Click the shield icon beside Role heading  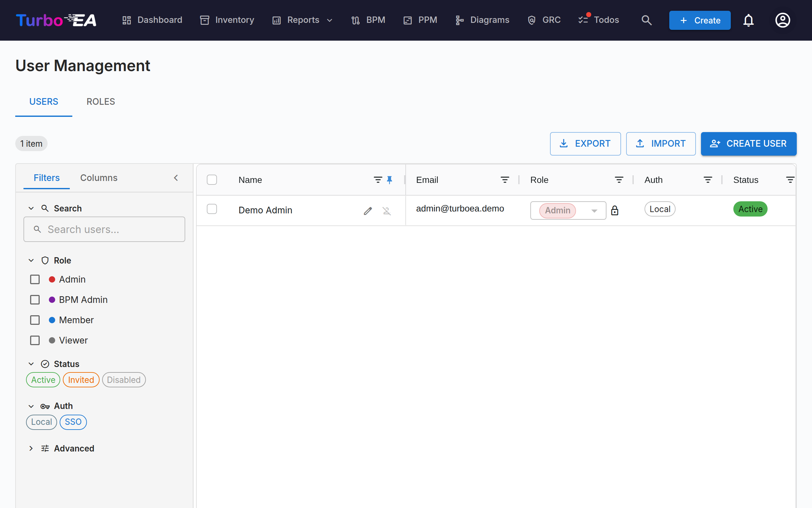(x=45, y=260)
